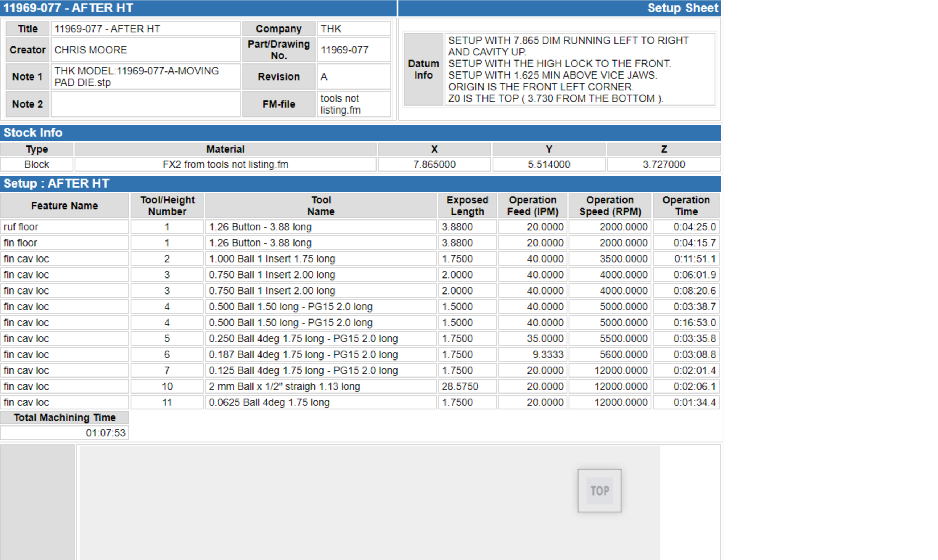This screenshot has width=938, height=560.
Task: Click the 'Setup Sheet' header title
Action: click(682, 8)
